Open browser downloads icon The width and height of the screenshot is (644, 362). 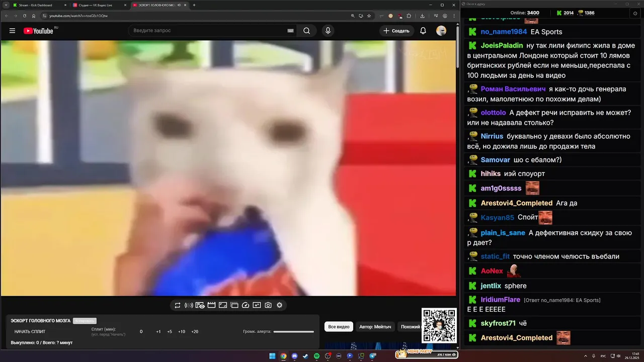point(422,16)
